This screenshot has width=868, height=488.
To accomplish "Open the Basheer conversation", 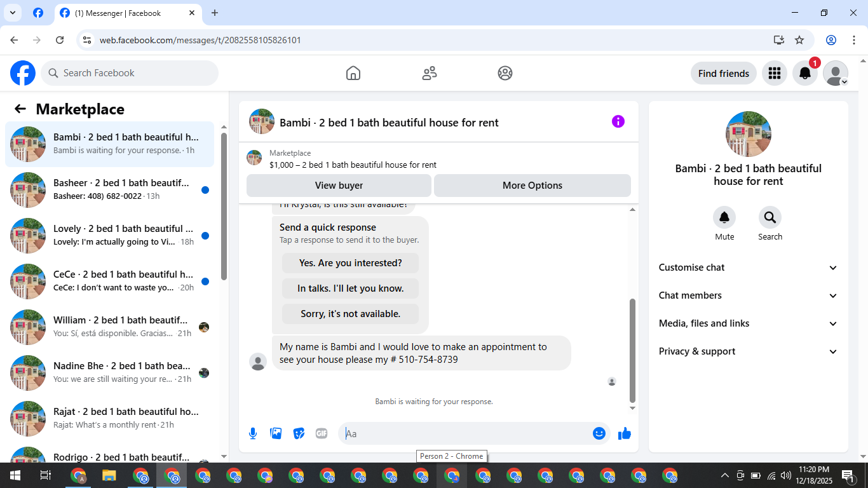I will pos(110,190).
